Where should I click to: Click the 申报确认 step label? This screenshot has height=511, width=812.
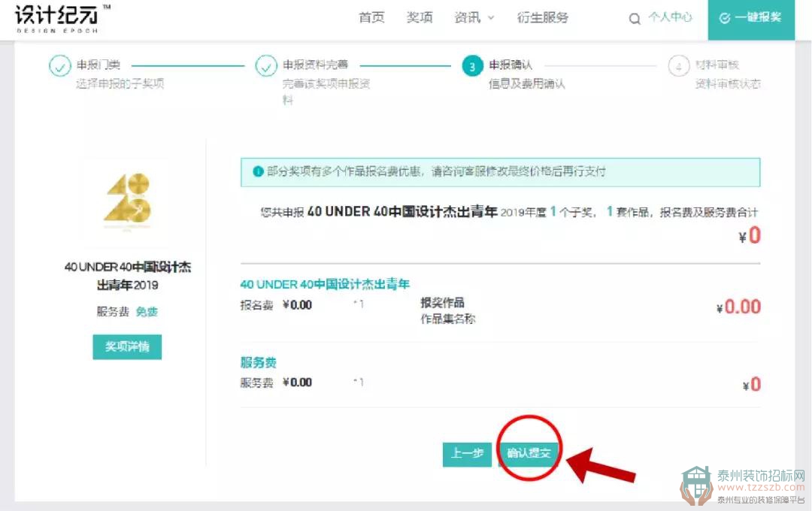point(511,65)
